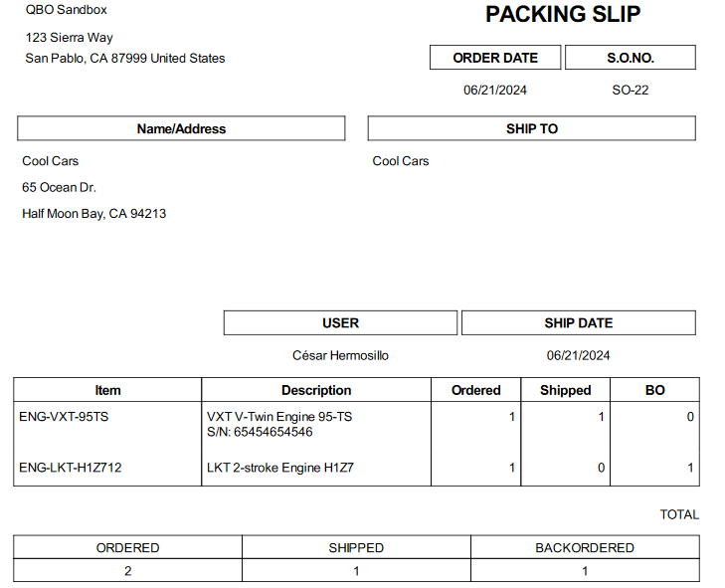Click the S.O.NO. header box
Viewport: 725px width, 588px height.
tap(631, 58)
